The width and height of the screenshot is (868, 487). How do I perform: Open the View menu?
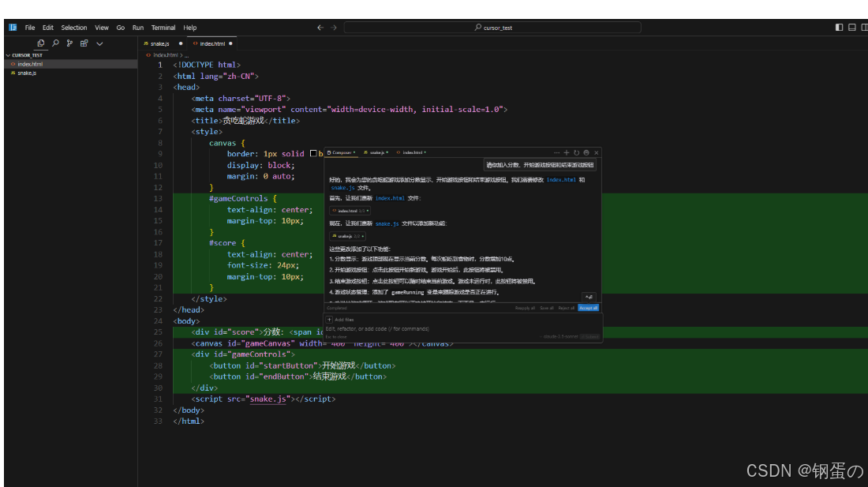click(102, 28)
